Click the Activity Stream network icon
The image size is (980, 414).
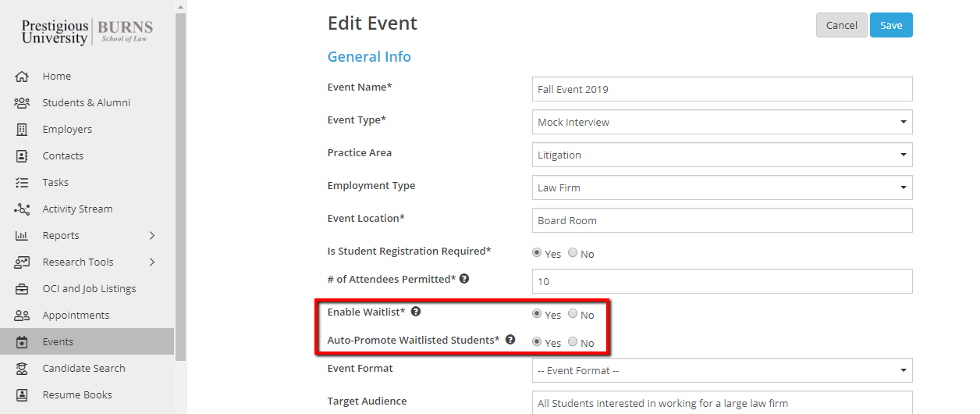point(22,209)
